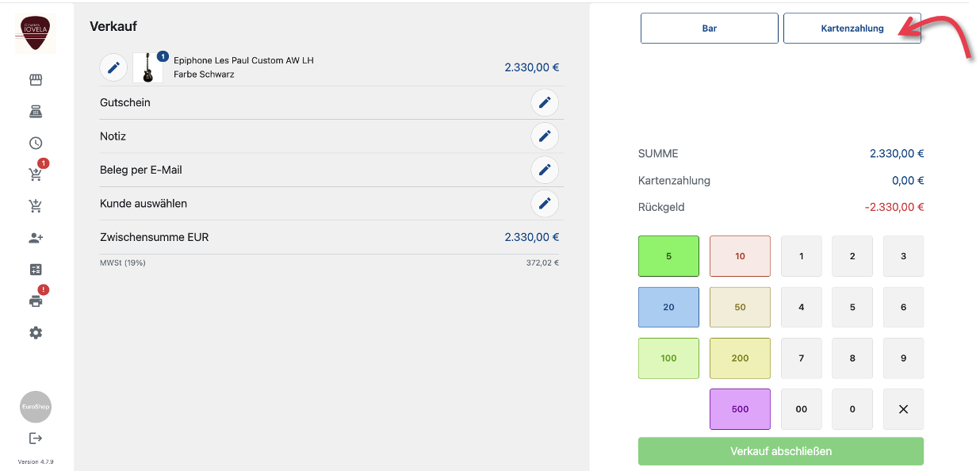The image size is (980, 471).
Task: Click Verkauf abschließen button
Action: pos(781,451)
